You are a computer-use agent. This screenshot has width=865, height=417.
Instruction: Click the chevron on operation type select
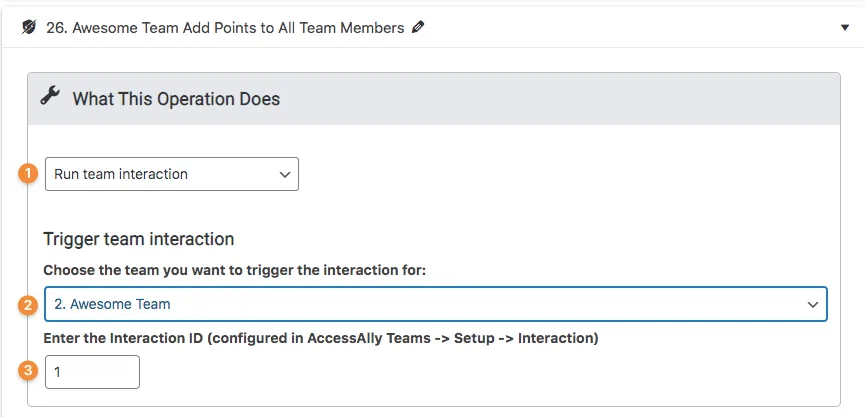pyautogui.click(x=285, y=175)
